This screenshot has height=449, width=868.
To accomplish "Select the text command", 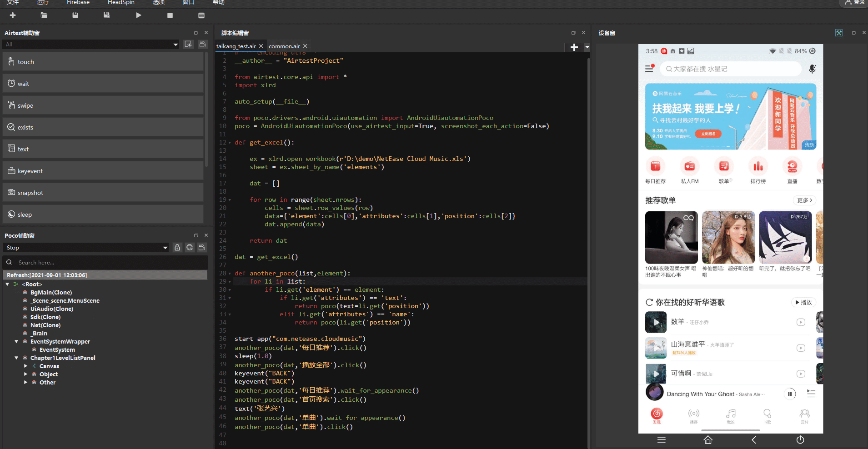I will pos(103,149).
